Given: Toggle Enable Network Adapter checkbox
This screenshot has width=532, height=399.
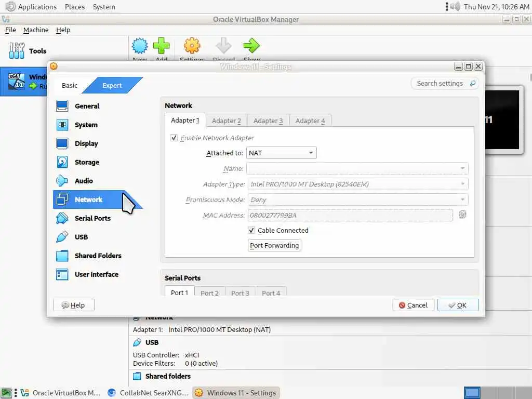Looking at the screenshot, I should click(174, 138).
